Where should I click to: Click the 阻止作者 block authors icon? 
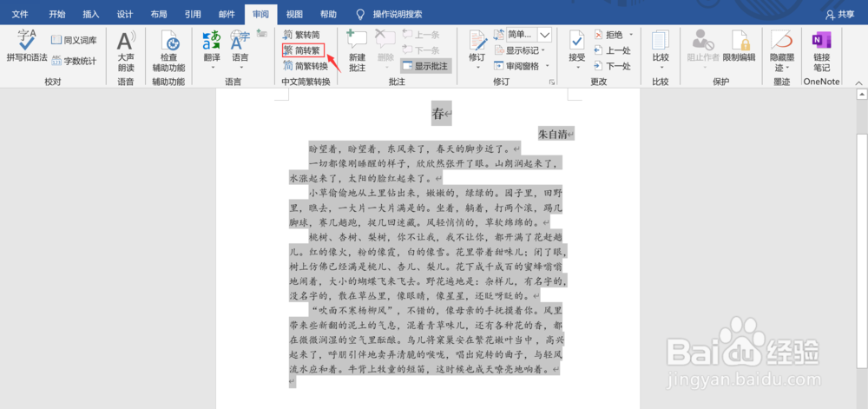tap(702, 41)
